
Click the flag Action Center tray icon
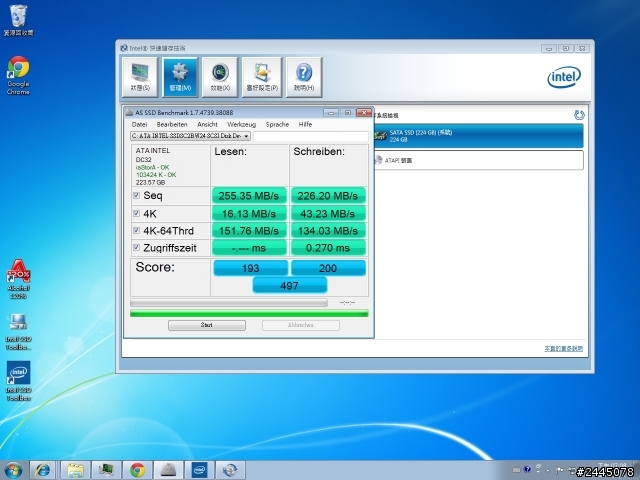(559, 470)
